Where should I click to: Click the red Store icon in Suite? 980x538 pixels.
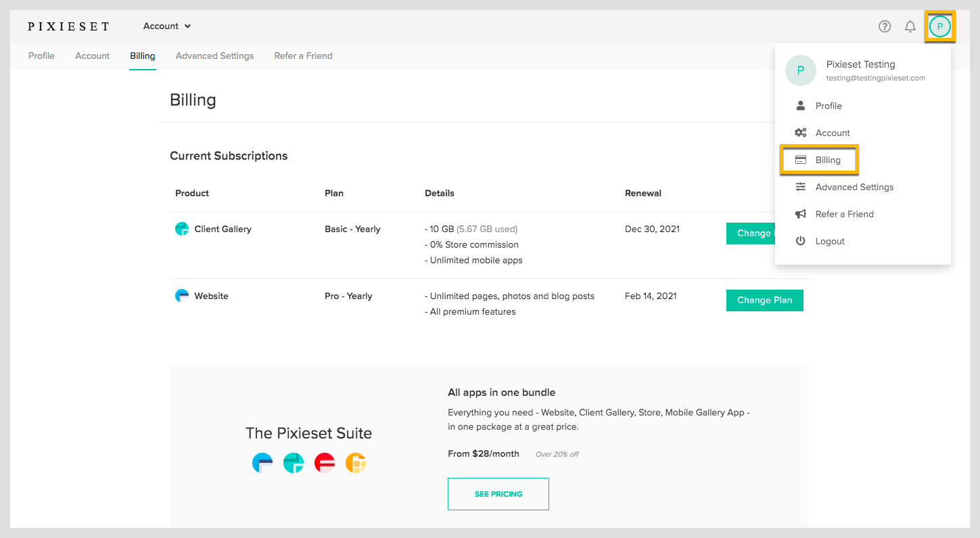pos(325,463)
